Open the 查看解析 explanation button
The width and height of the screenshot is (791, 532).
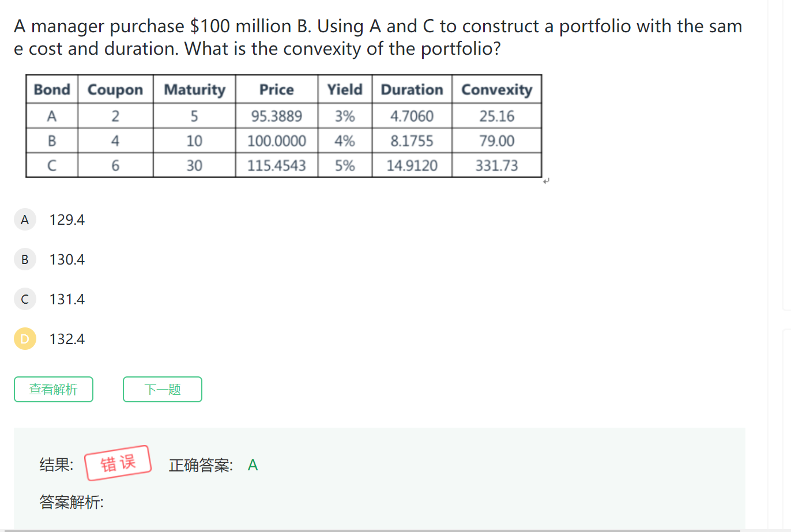[x=54, y=390]
